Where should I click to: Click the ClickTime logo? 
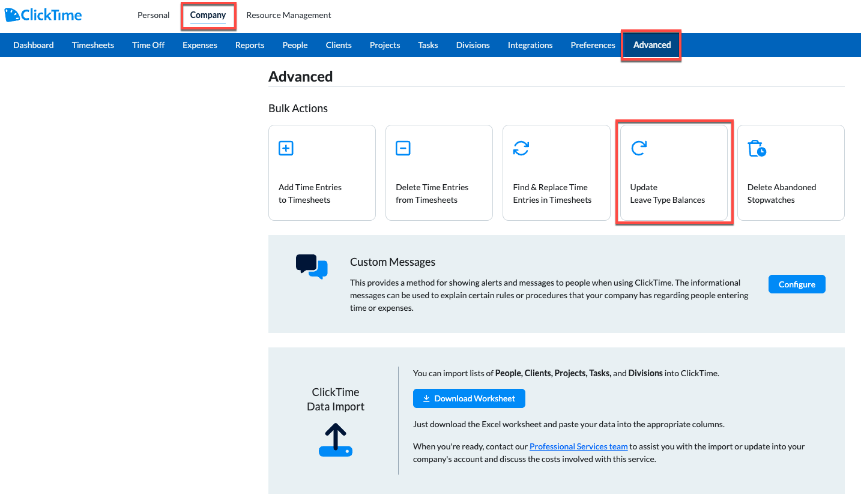click(x=43, y=15)
